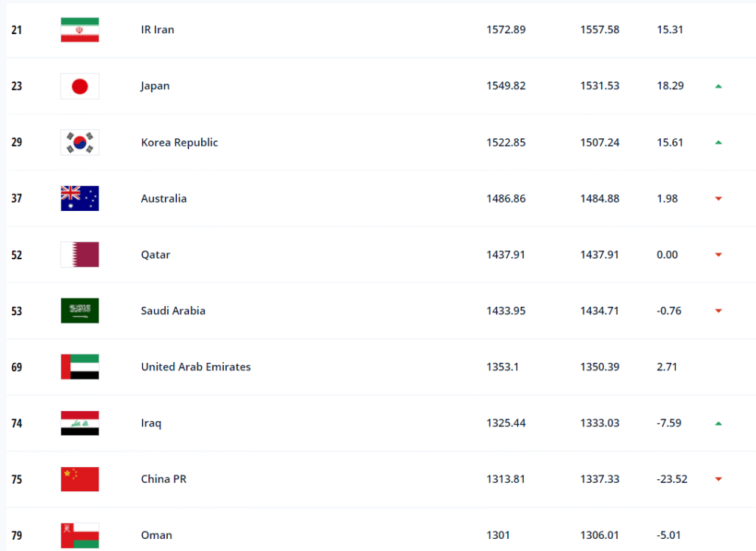Click Australia's red down arrow indicator

coord(718,199)
